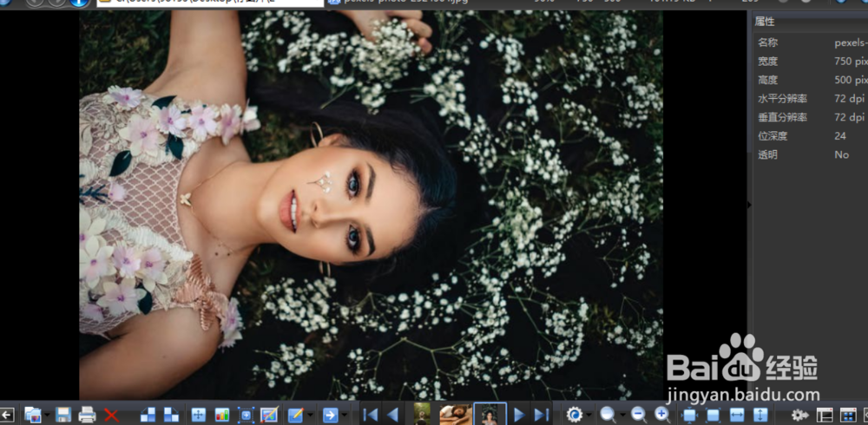Select the 宽度 property label
The height and width of the screenshot is (425, 868).
point(767,62)
